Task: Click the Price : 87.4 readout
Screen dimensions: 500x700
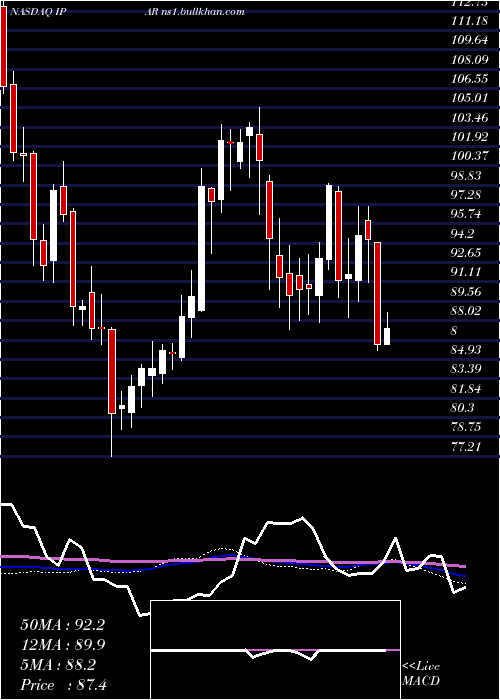Action: 63,685
